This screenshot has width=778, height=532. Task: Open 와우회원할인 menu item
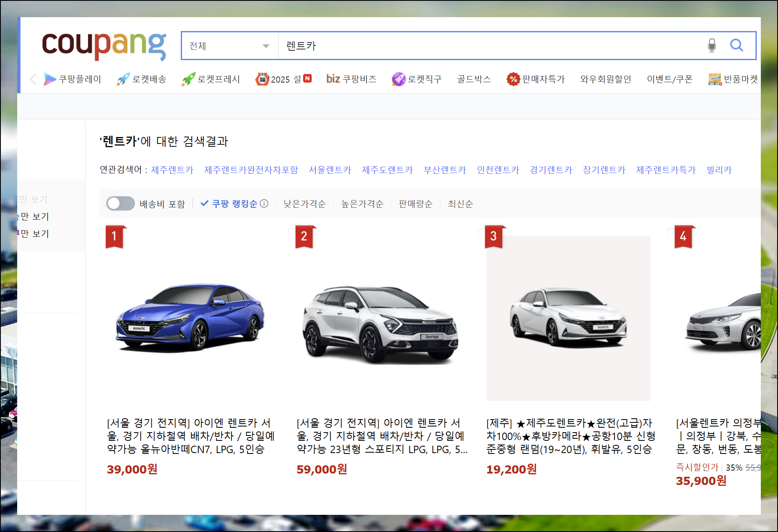[x=605, y=79]
